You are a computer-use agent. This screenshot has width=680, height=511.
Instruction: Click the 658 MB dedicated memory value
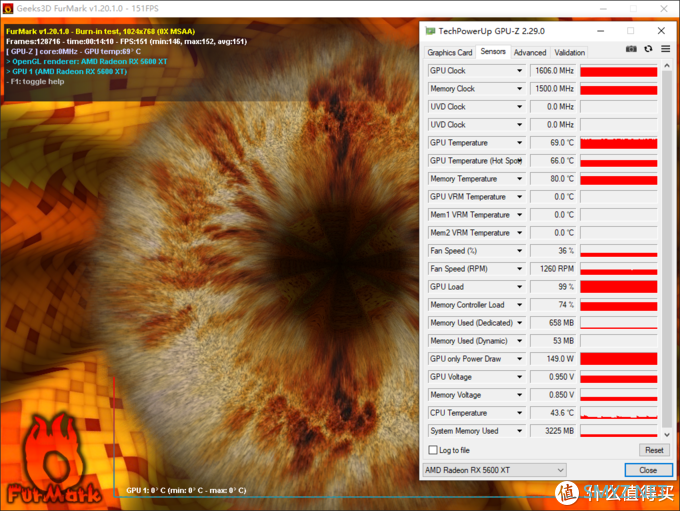(x=553, y=323)
